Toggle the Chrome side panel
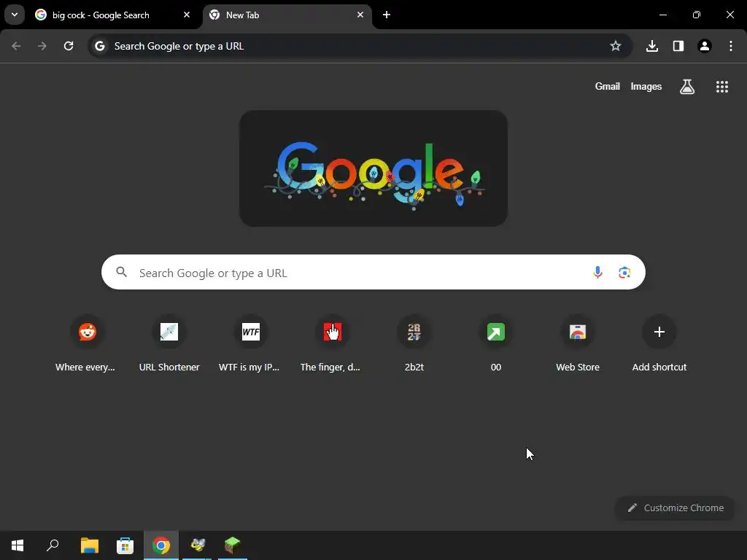This screenshot has width=747, height=560. point(678,46)
